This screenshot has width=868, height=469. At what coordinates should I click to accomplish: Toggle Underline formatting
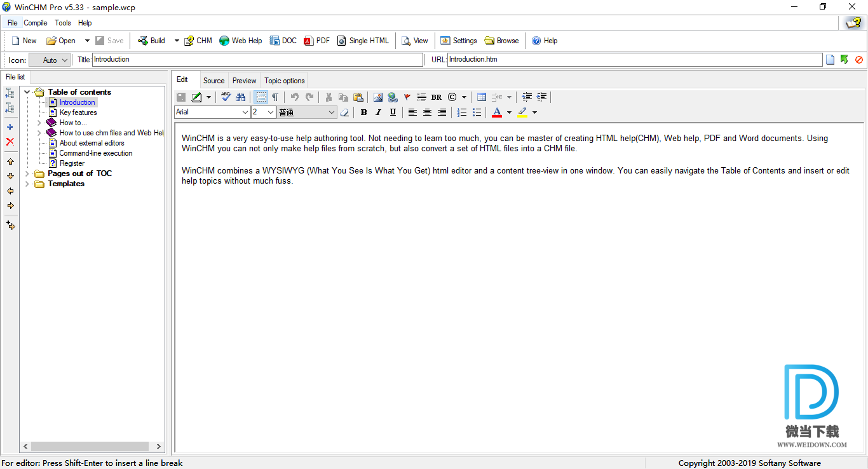click(393, 112)
